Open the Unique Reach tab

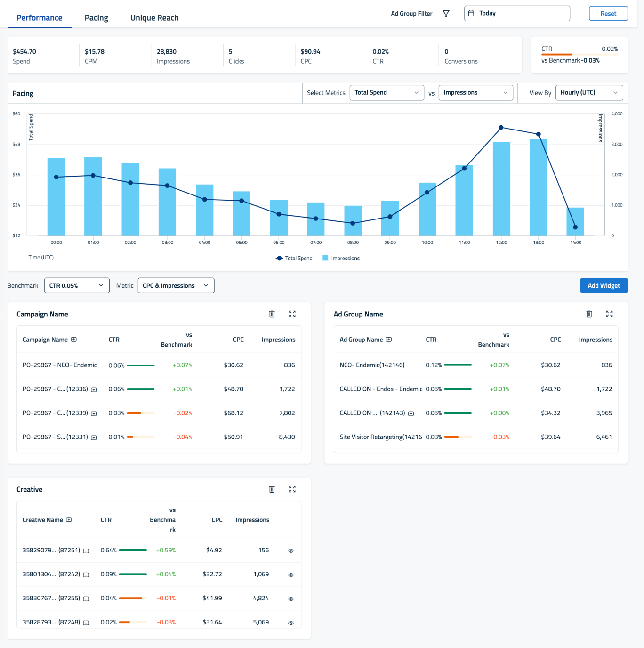click(154, 17)
